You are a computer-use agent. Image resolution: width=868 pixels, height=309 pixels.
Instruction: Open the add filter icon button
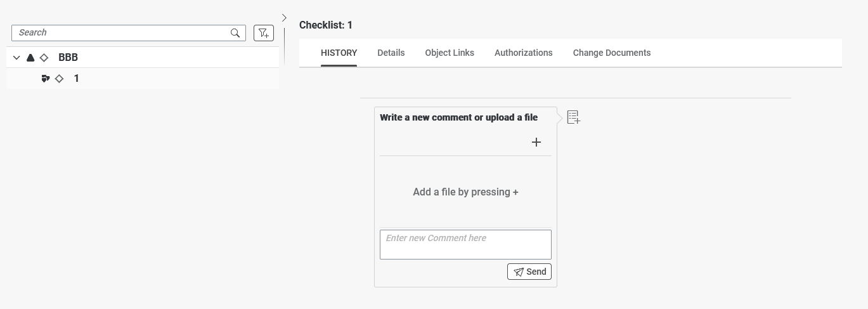263,33
